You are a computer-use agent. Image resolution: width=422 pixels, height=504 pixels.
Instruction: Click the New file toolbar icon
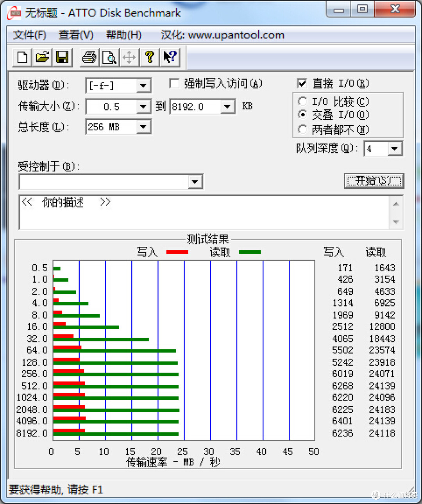coord(23,57)
